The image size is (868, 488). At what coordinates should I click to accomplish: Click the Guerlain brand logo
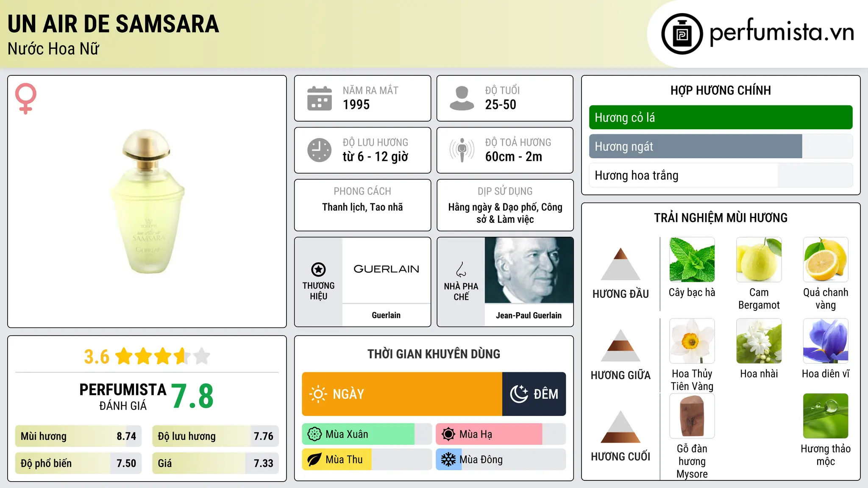pyautogui.click(x=386, y=269)
